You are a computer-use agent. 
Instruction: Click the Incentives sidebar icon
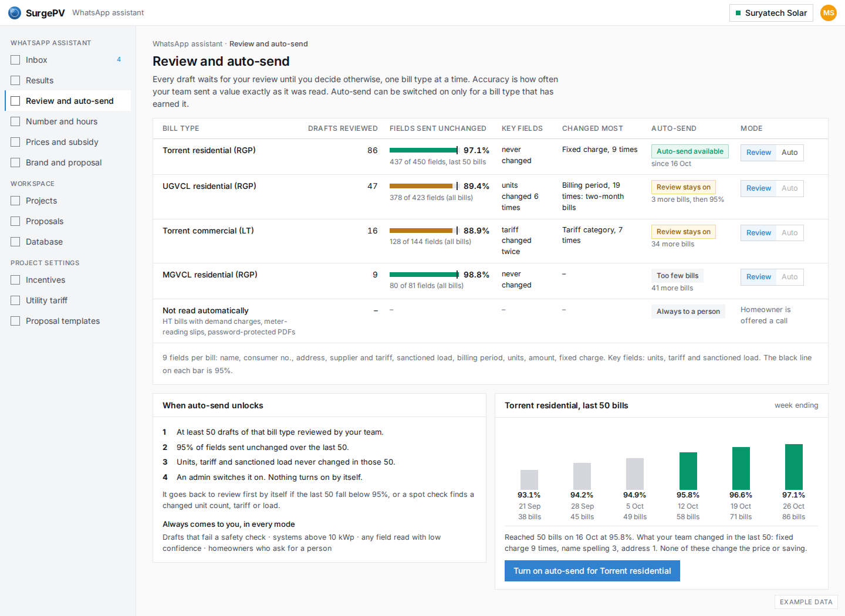15,280
